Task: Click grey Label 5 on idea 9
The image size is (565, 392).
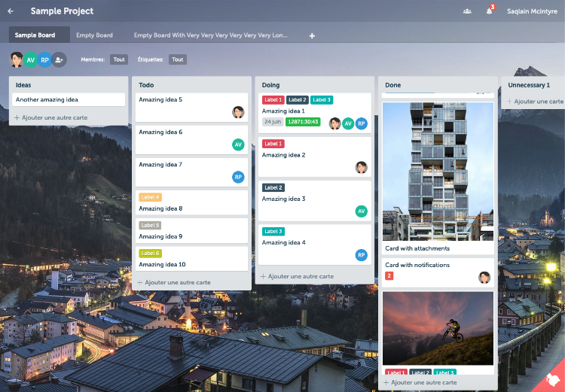Action: click(150, 225)
